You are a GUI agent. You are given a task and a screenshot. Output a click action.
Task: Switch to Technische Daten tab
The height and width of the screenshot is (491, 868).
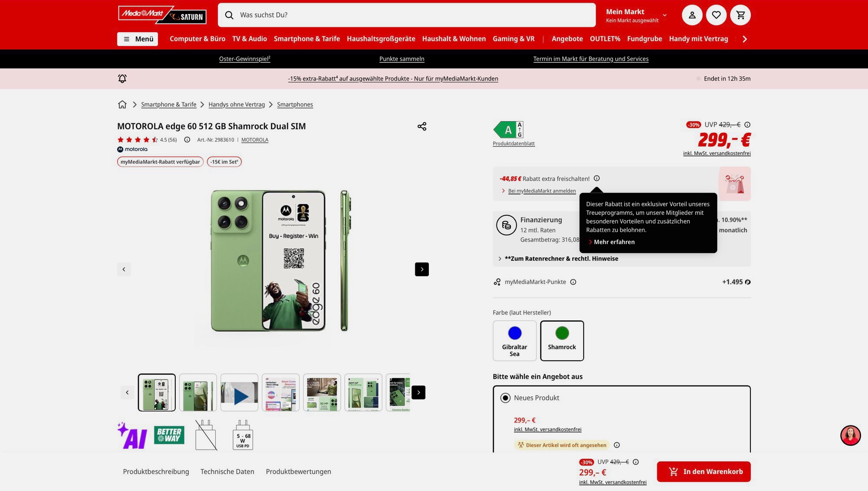pos(227,471)
